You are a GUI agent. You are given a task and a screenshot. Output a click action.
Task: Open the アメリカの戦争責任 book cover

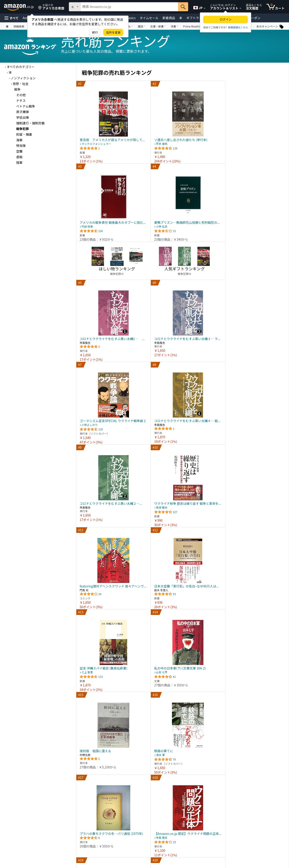[x=113, y=197]
